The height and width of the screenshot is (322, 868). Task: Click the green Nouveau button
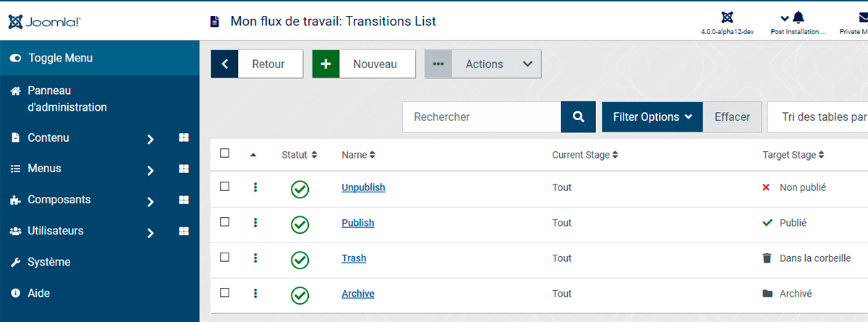point(364,64)
